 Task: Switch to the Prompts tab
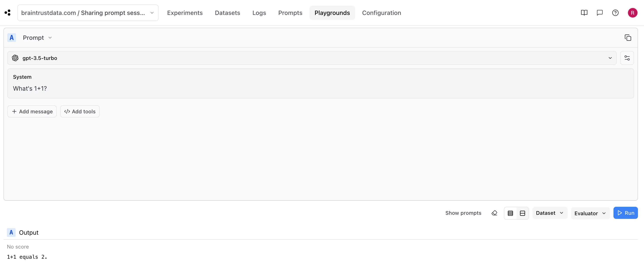[290, 13]
